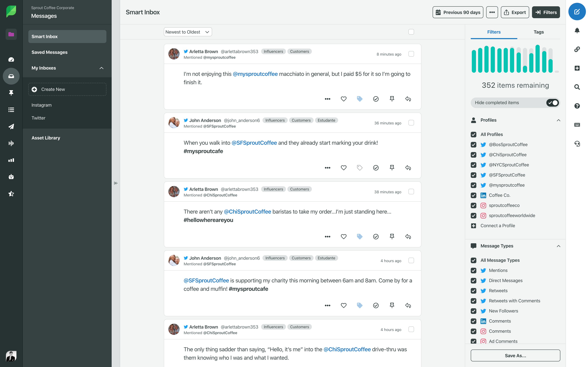Click the tallest bar in message volume chart
The width and height of the screenshot is (588, 367).
[537, 59]
